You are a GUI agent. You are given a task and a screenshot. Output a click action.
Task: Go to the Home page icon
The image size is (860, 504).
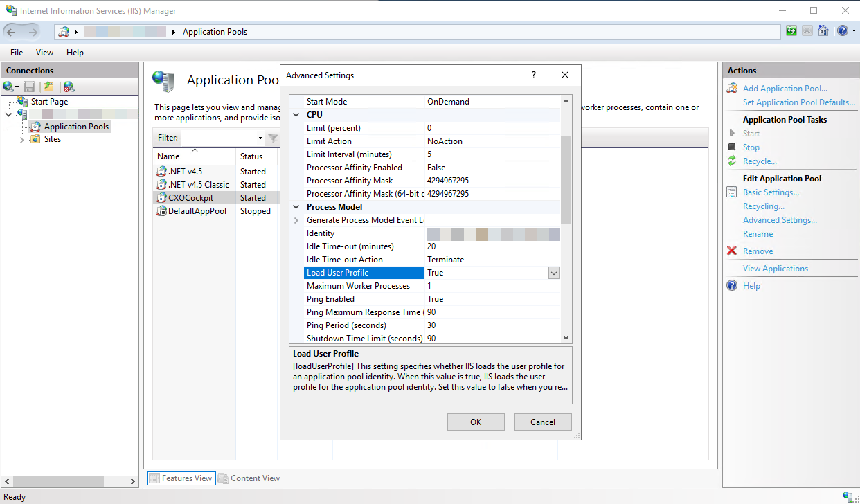point(823,30)
